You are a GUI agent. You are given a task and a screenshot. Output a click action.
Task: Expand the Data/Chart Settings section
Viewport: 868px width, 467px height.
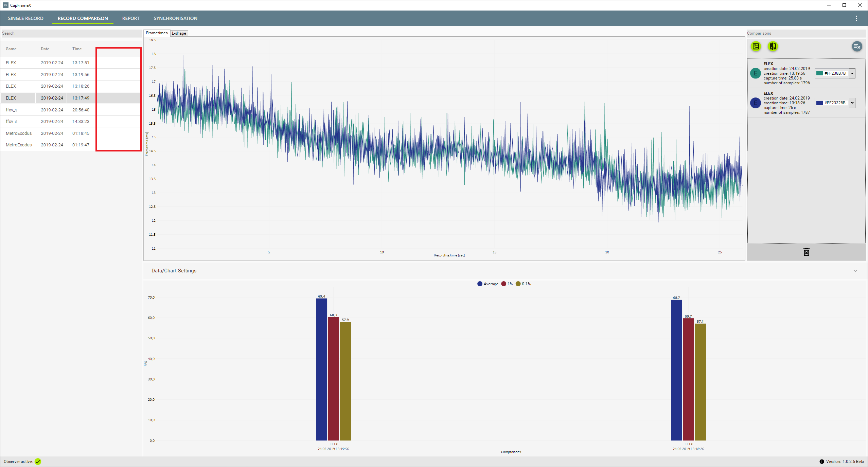[x=855, y=271]
